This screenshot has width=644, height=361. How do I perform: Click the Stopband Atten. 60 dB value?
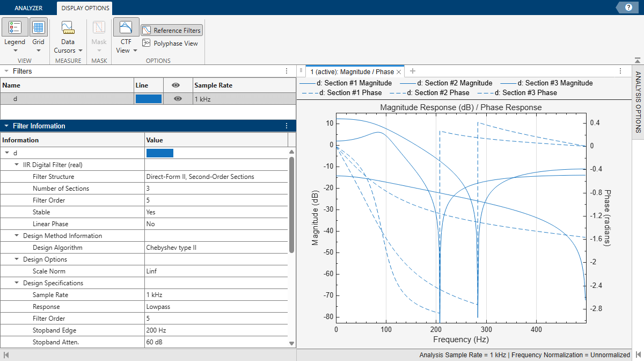[155, 342]
